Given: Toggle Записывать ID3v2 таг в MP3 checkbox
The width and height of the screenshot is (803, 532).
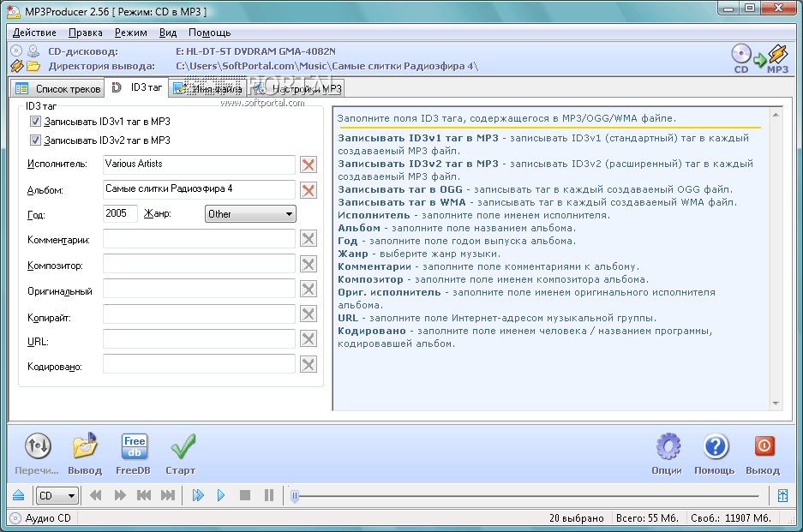Looking at the screenshot, I should pyautogui.click(x=35, y=140).
